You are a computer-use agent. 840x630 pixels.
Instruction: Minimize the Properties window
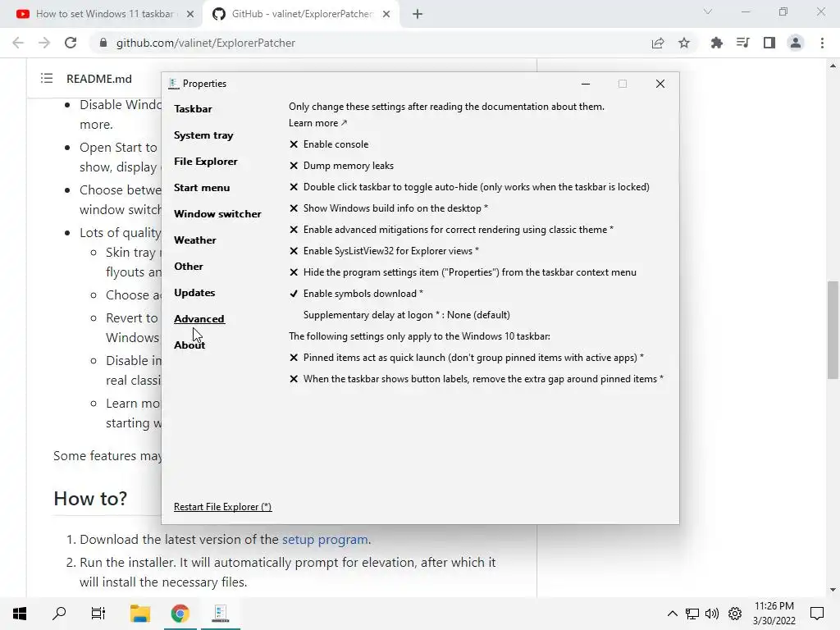(x=586, y=84)
